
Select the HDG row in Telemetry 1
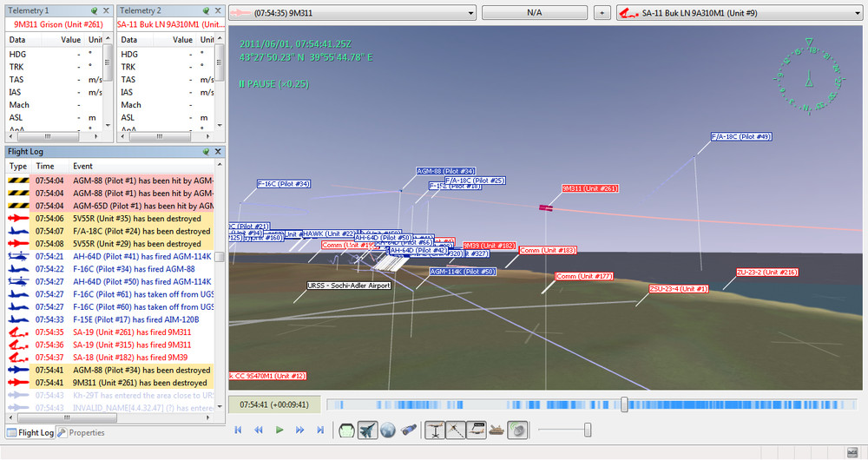(x=54, y=55)
